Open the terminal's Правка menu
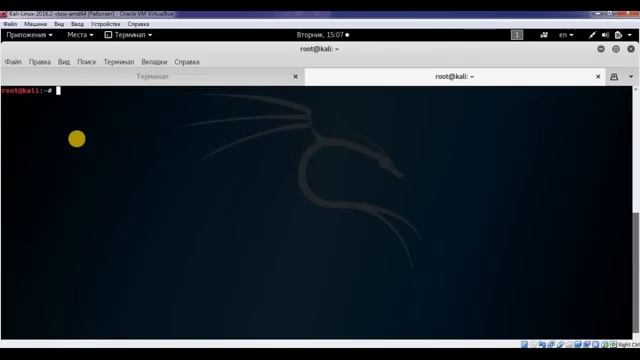The height and width of the screenshot is (360, 640). click(40, 62)
